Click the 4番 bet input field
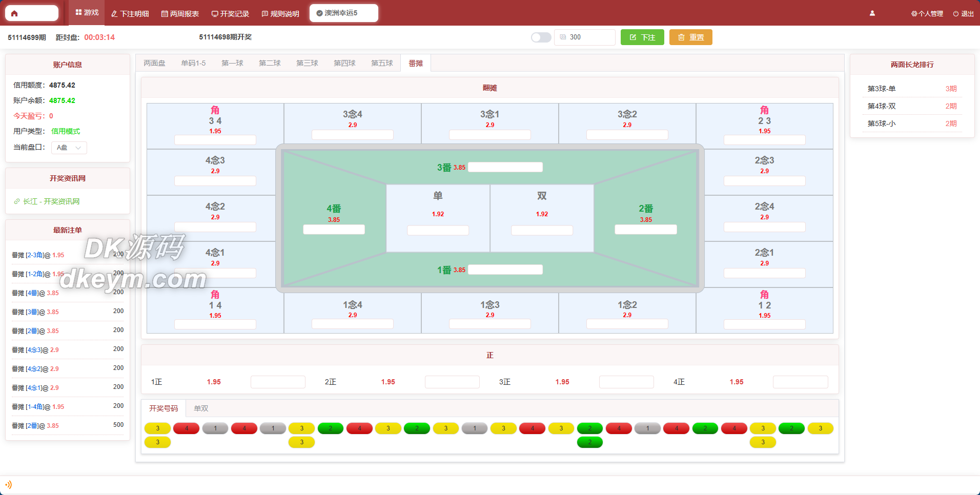 click(334, 230)
